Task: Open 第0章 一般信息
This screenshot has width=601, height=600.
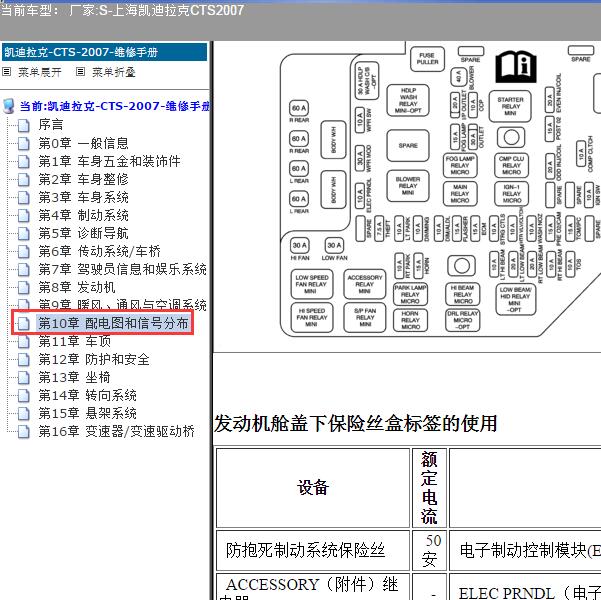Action: [x=83, y=143]
